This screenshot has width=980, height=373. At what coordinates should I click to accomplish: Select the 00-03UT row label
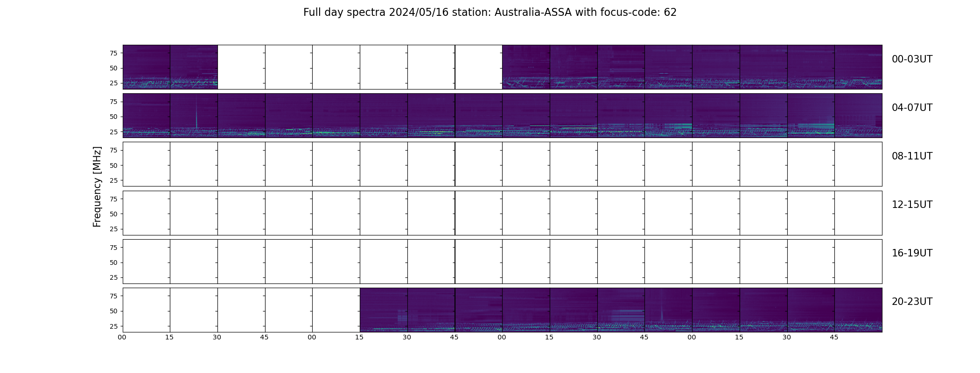pyautogui.click(x=912, y=59)
